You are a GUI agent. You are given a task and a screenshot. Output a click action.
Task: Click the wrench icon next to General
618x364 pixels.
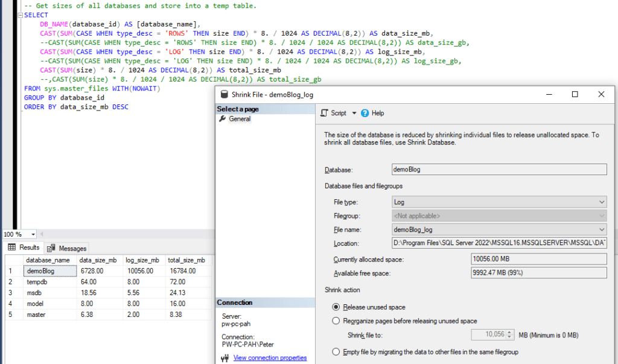(221, 118)
